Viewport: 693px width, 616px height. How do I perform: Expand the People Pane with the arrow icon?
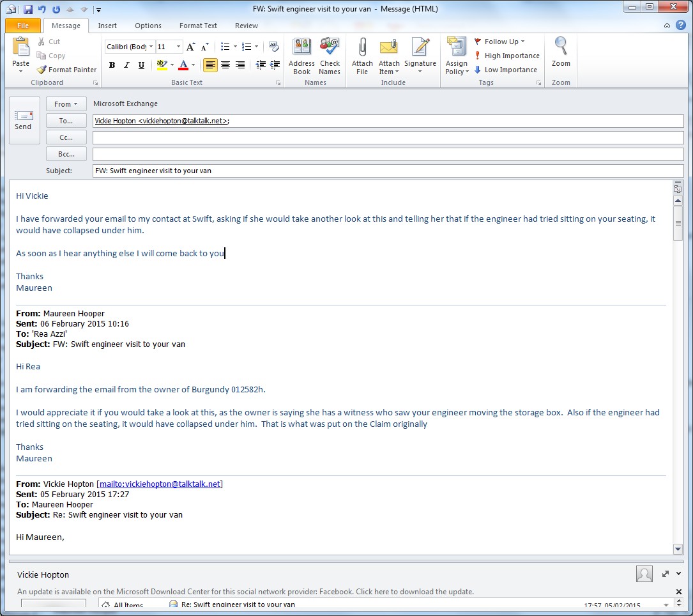[666, 574]
